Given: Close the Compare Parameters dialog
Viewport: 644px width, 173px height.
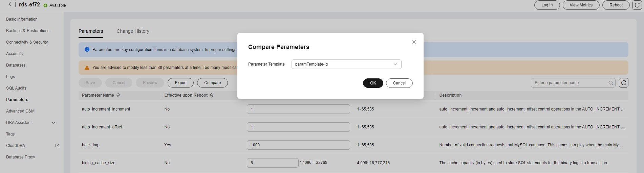Looking at the screenshot, I should pos(414,42).
